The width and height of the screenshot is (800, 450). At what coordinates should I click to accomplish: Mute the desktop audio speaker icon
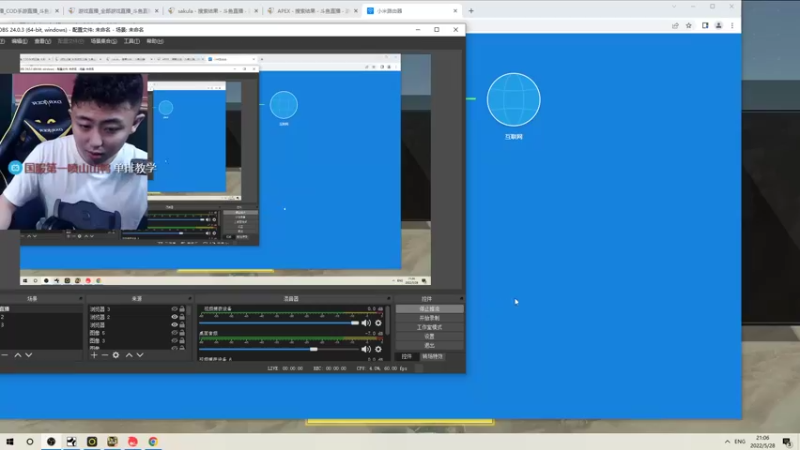366,349
